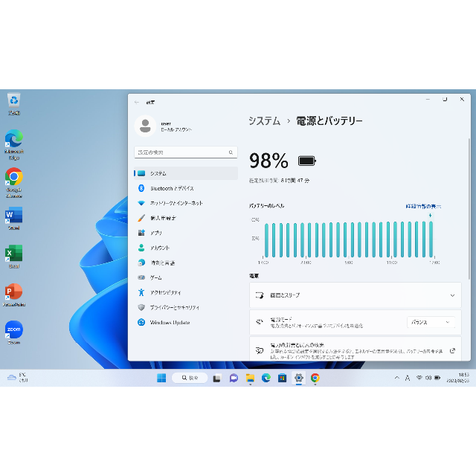476x476 pixels.
Task: Select 個人用設定 in the sidebar
Action: 186,218
